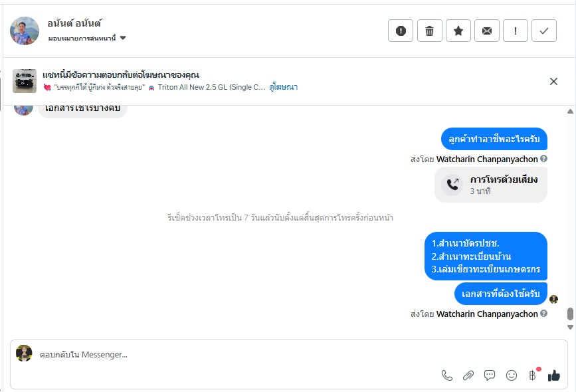
Task: Close the ad reply notification banner
Action: click(x=553, y=81)
